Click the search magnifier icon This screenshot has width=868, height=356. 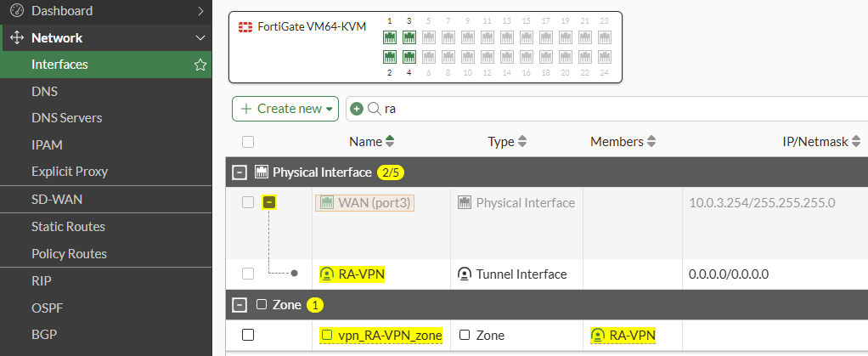click(375, 109)
